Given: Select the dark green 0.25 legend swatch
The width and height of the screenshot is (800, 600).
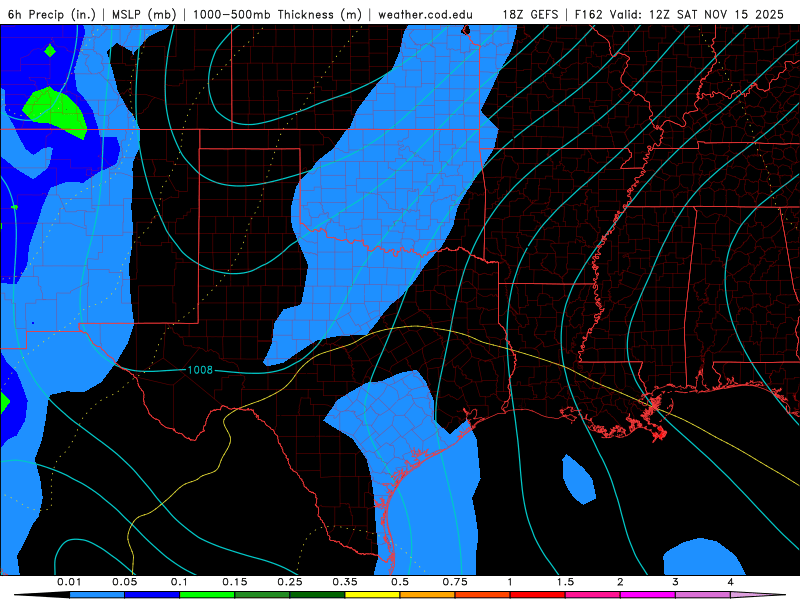Looking at the screenshot, I should click(x=317, y=595).
